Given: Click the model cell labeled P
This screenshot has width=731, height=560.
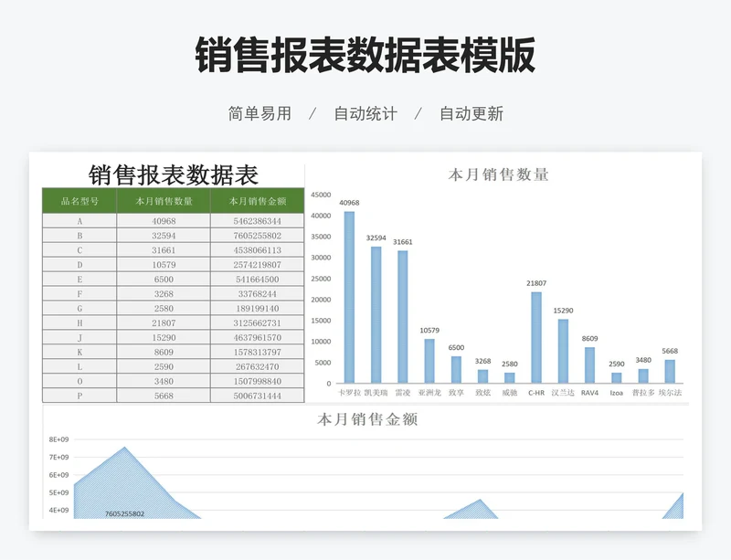Looking at the screenshot, I should click(79, 396).
